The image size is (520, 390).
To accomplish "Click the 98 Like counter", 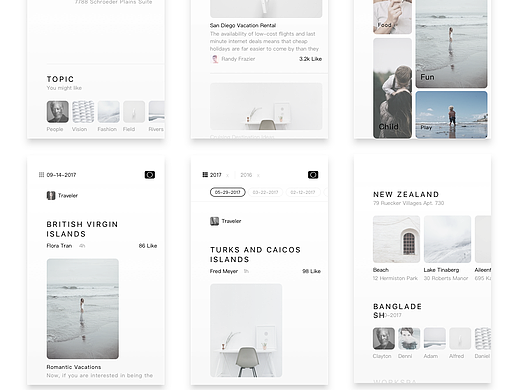I will coord(311,271).
